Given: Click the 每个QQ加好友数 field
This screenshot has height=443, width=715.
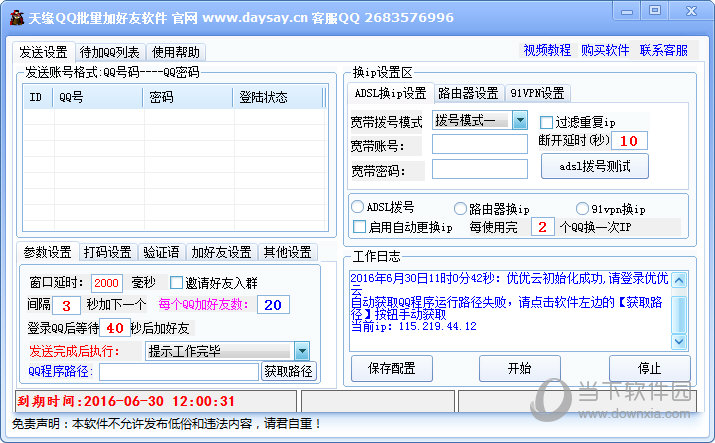Looking at the screenshot, I should (273, 305).
